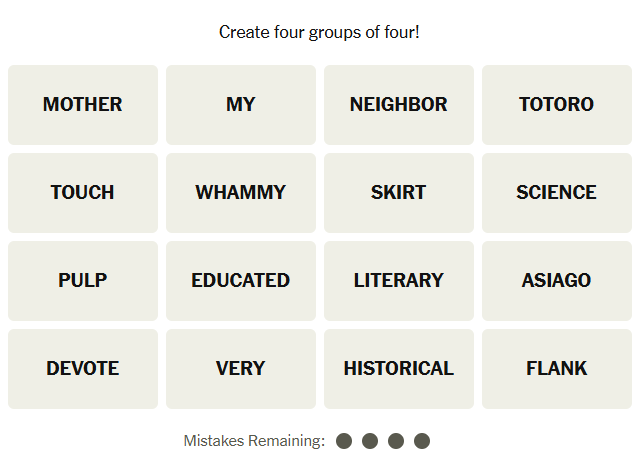
Task: Select the NEIGHBOR tile
Action: point(399,105)
